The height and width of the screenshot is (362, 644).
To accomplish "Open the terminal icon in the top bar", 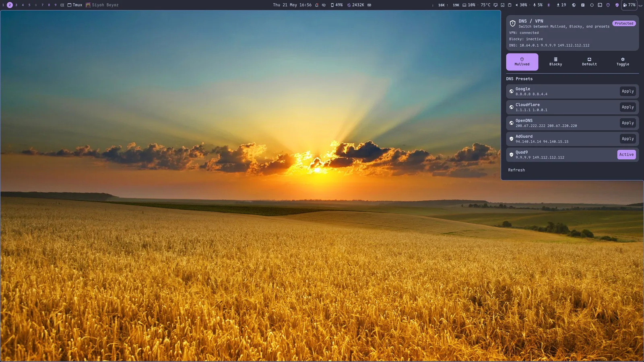I will 600,5.
